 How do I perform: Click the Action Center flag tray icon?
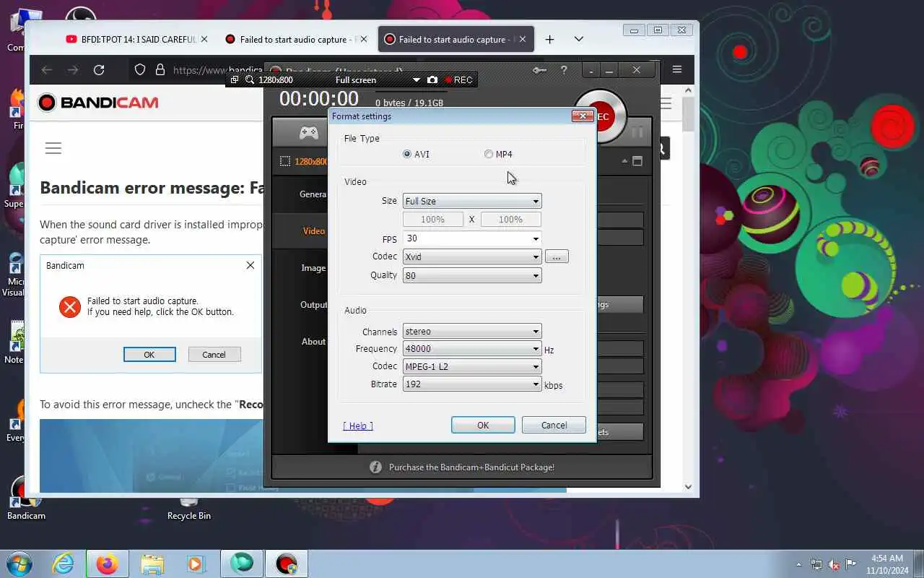(851, 564)
